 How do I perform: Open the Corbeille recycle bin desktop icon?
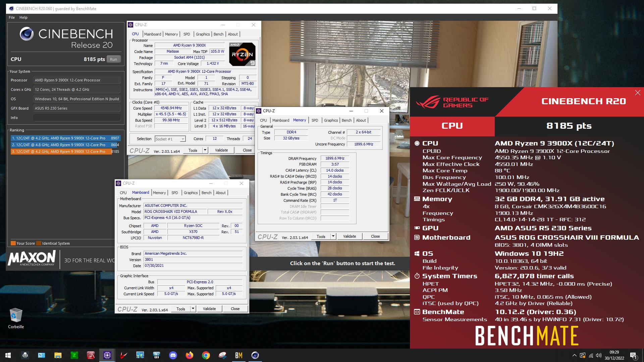coord(16,318)
